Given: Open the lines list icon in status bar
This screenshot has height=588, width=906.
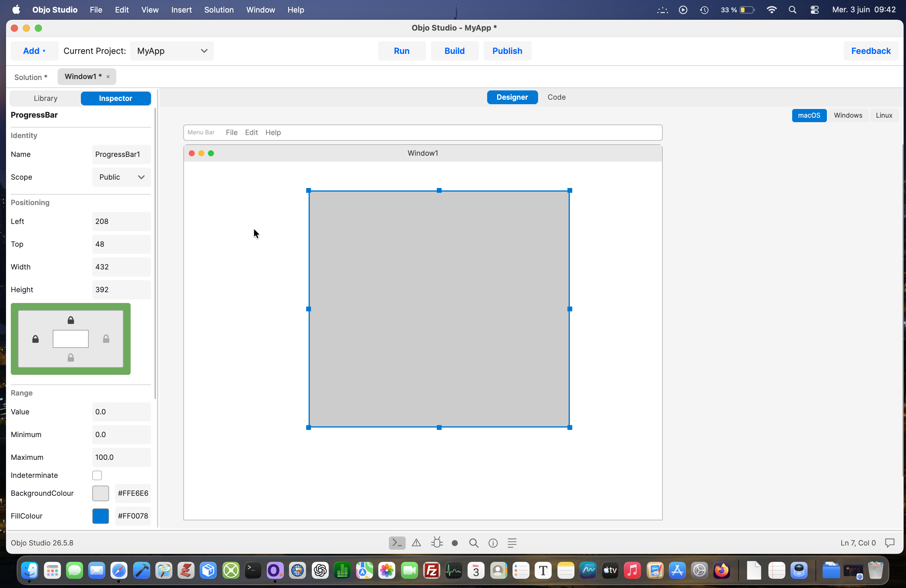Looking at the screenshot, I should point(512,543).
